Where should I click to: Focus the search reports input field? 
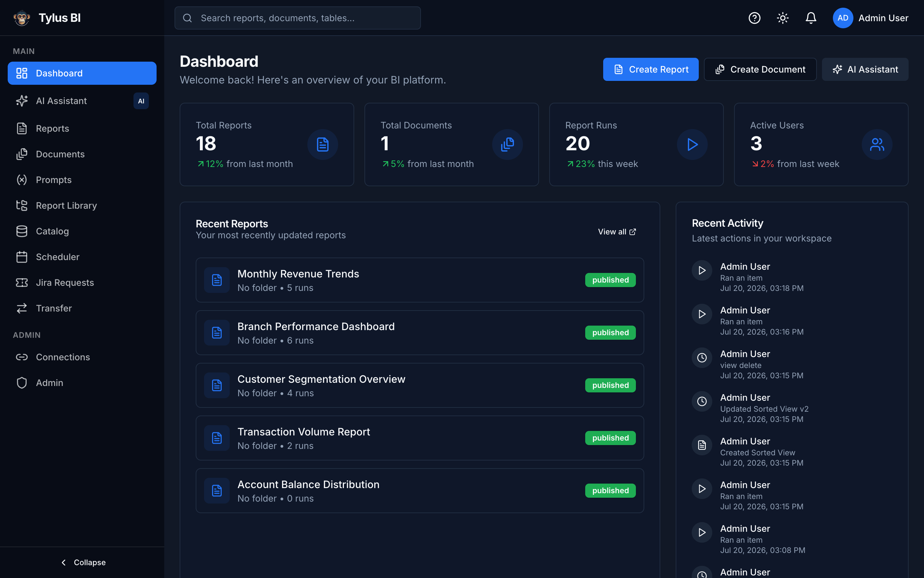(x=297, y=18)
